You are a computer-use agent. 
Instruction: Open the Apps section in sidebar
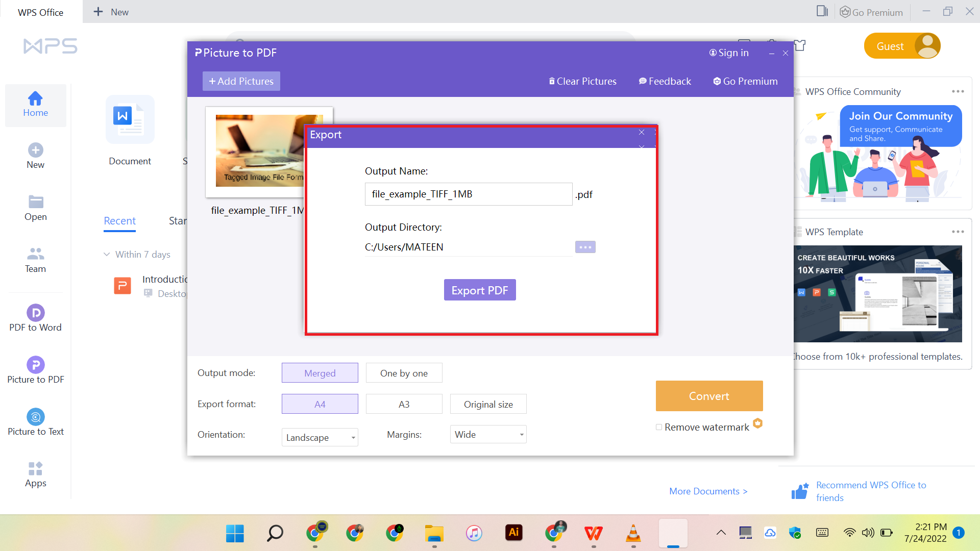pyautogui.click(x=35, y=474)
